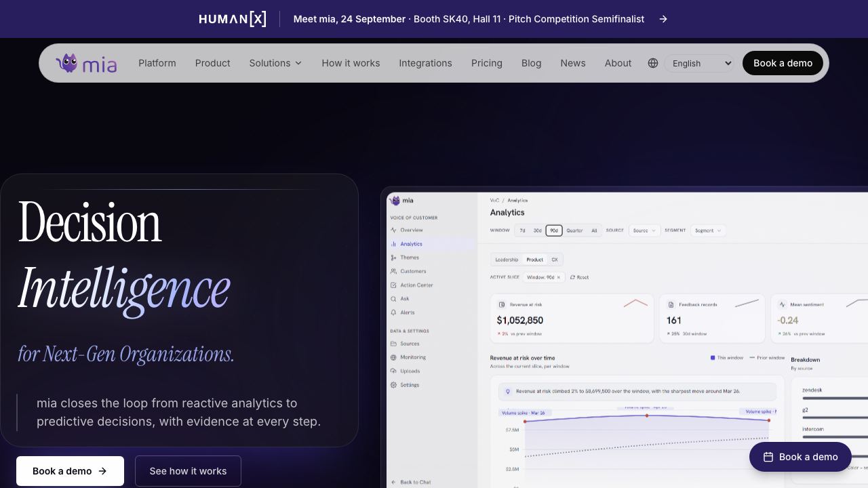Image resolution: width=868 pixels, height=488 pixels.
Task: Switch to the Leadership tab
Action: pyautogui.click(x=507, y=260)
